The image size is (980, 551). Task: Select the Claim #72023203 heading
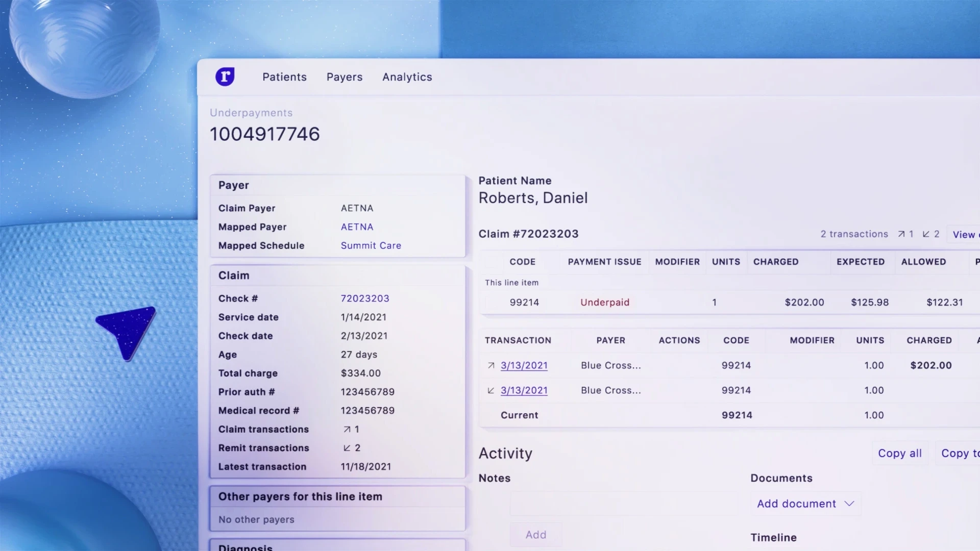pos(528,234)
